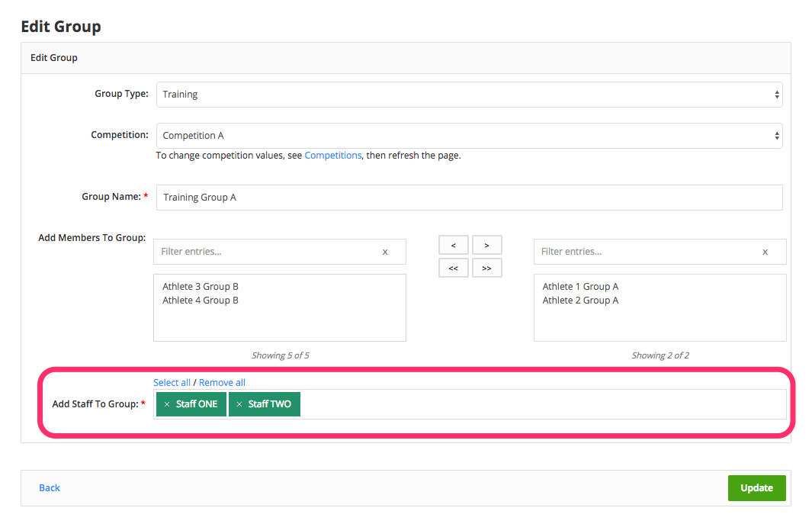
Task: Select Athlete 2 Group A
Action: [580, 301]
